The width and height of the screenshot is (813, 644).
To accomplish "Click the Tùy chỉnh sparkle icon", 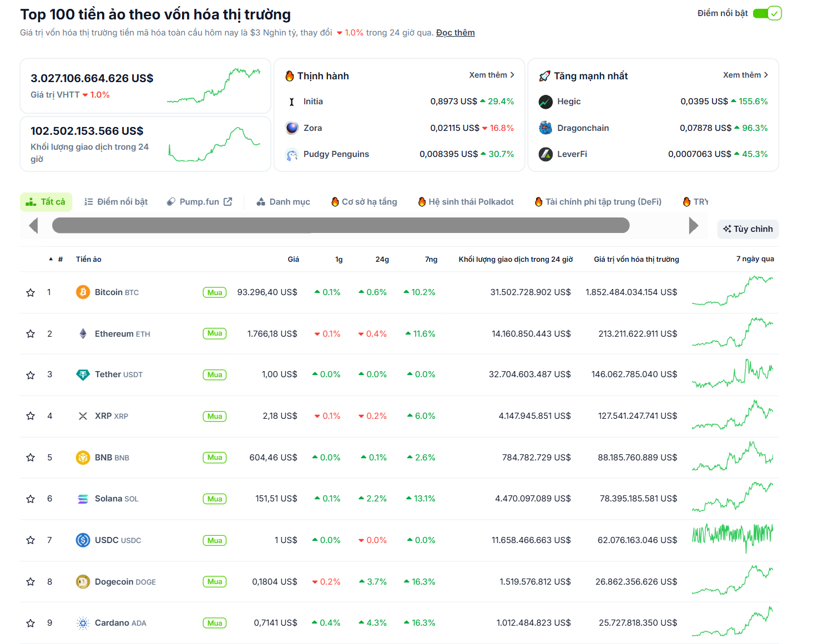I will click(x=727, y=229).
